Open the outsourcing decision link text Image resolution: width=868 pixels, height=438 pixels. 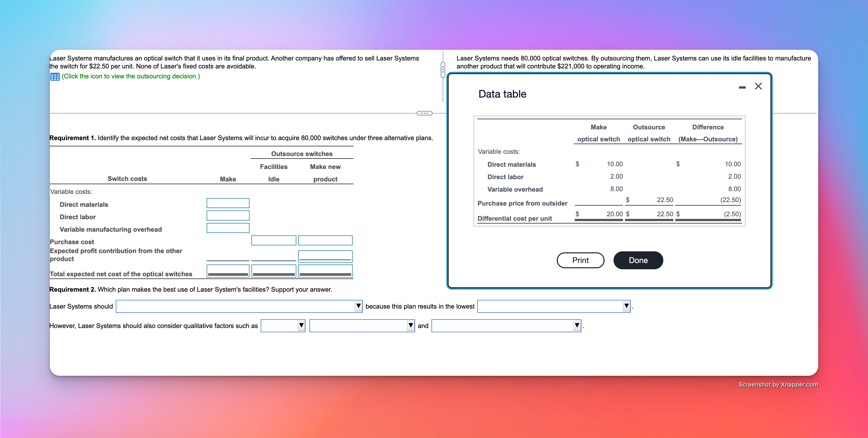point(131,76)
